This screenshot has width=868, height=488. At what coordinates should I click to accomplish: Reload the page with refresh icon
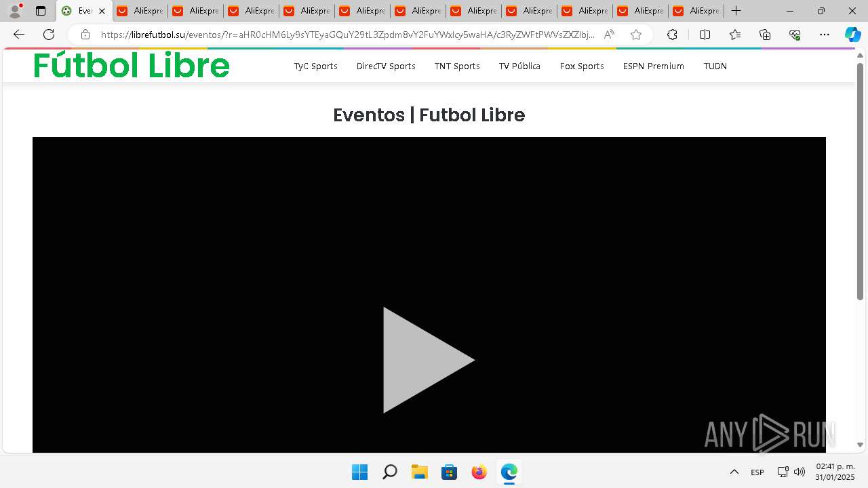tap(49, 35)
